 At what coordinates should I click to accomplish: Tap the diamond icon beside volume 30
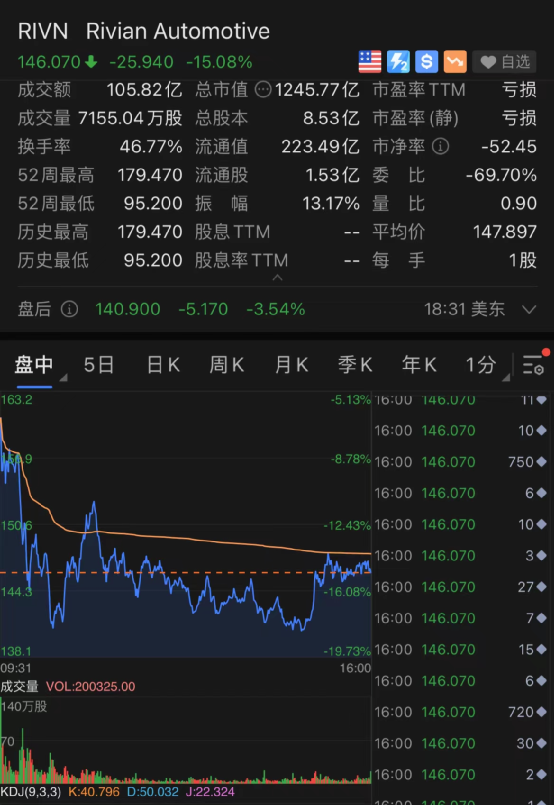pyautogui.click(x=541, y=743)
